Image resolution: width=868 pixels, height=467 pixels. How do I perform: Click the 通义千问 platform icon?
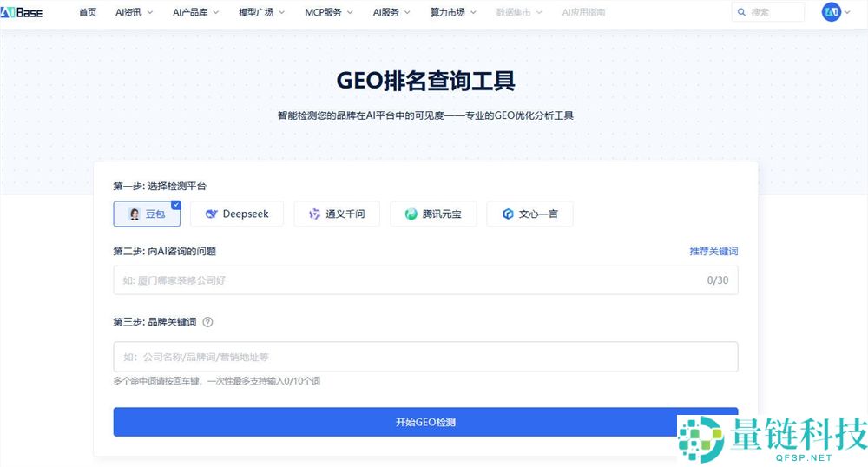(313, 214)
